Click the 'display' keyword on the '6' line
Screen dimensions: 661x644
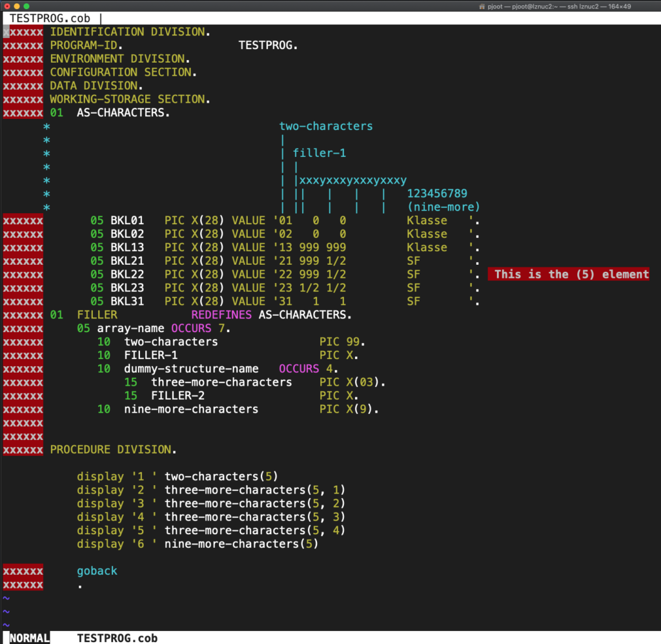pyautogui.click(x=100, y=544)
